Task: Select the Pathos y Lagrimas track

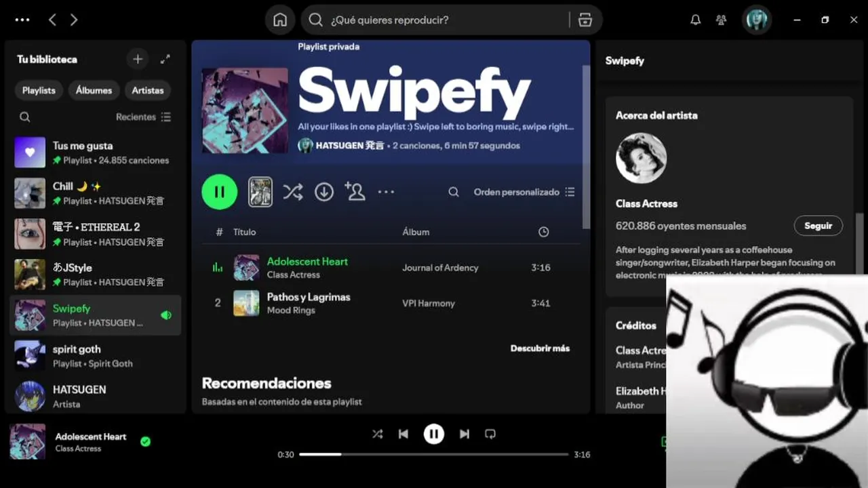Action: click(x=391, y=303)
